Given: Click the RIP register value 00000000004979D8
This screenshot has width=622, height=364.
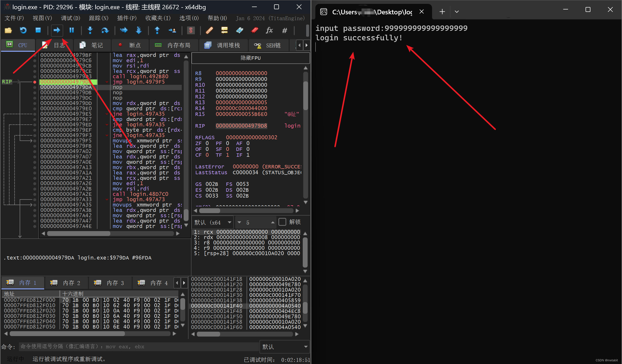Looking at the screenshot, I should pos(241,126).
